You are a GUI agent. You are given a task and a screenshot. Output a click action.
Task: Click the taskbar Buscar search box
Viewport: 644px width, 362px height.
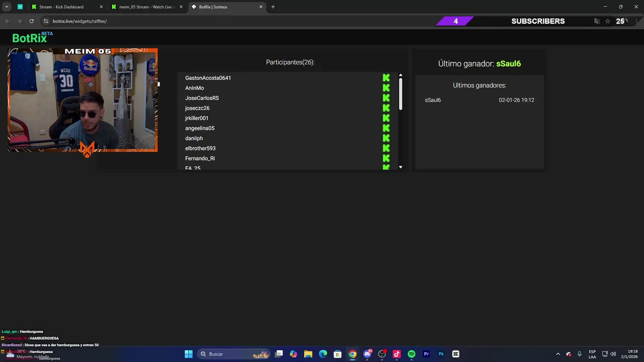[x=234, y=354]
